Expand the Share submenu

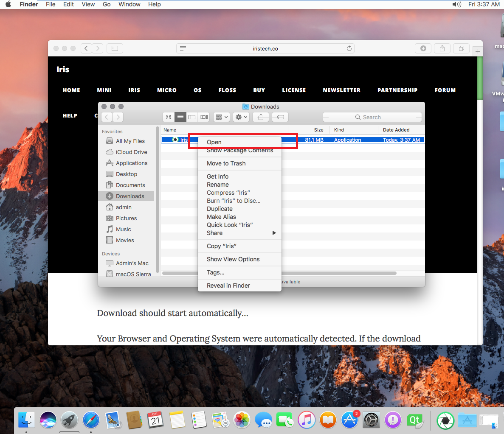[x=240, y=233]
